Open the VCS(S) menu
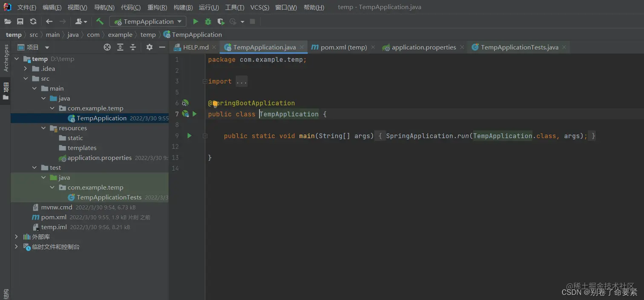The image size is (644, 300). point(259,7)
